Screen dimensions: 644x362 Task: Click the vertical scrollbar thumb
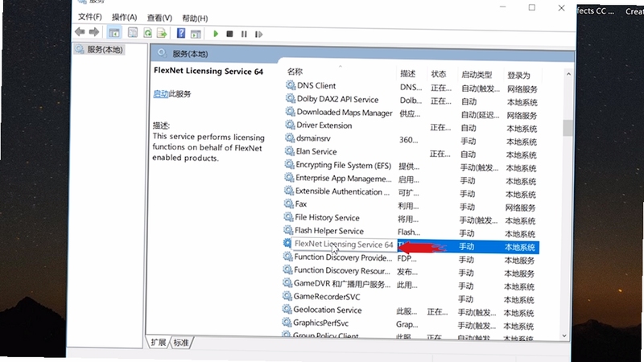point(568,128)
